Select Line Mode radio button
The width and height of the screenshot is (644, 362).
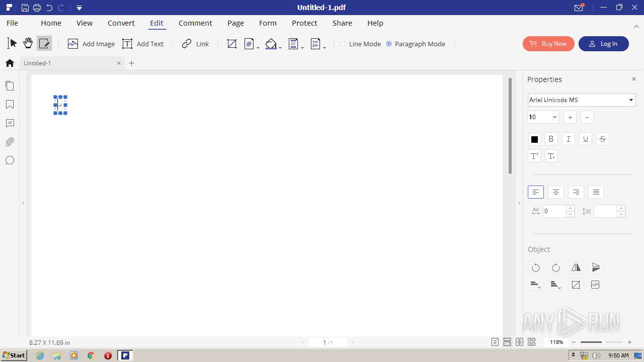click(343, 44)
